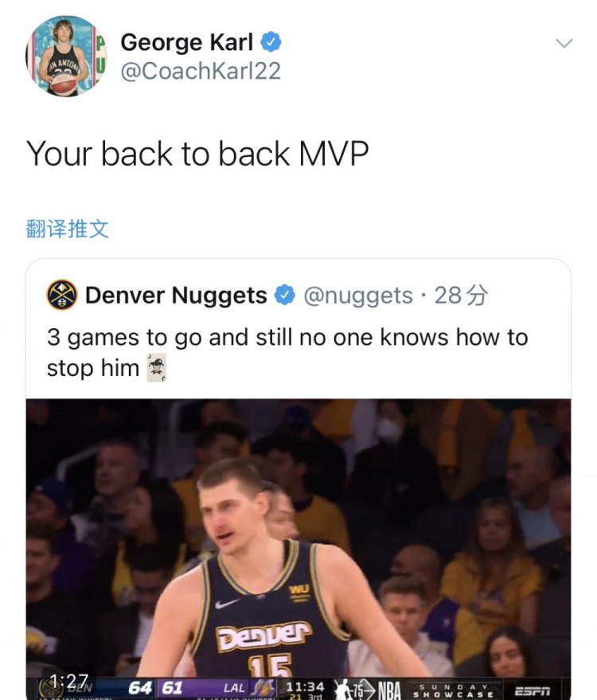597x700 pixels.
Task: Open the Denver Nuggets account name
Action: [x=176, y=295]
